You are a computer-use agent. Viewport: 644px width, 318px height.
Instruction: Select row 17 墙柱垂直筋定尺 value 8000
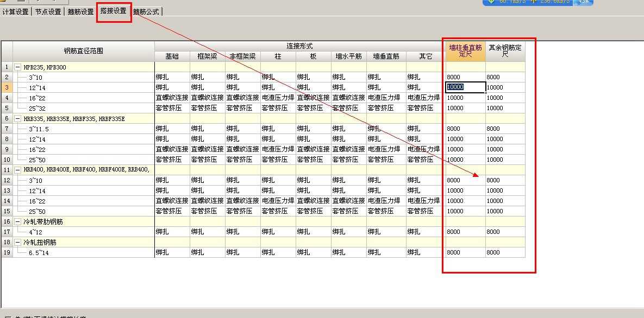click(465, 232)
